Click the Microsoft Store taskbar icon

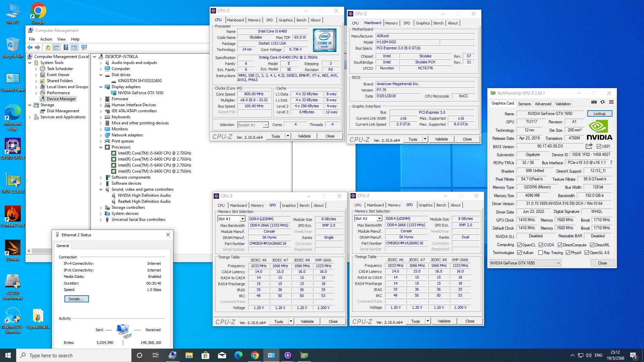pos(205,355)
